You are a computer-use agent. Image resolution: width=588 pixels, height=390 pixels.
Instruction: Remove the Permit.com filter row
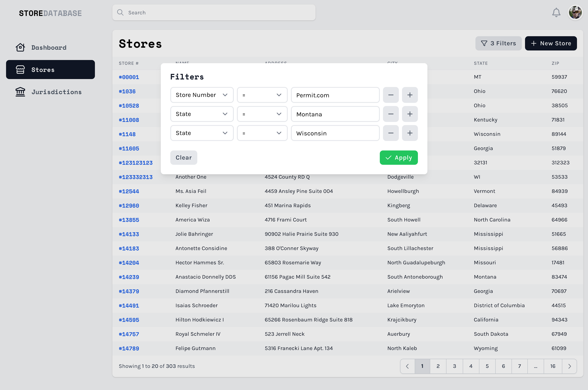pos(391,95)
